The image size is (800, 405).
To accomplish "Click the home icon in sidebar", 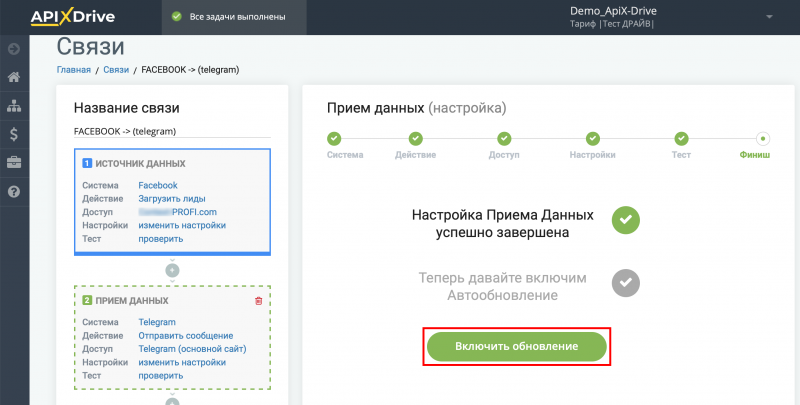I will [14, 77].
